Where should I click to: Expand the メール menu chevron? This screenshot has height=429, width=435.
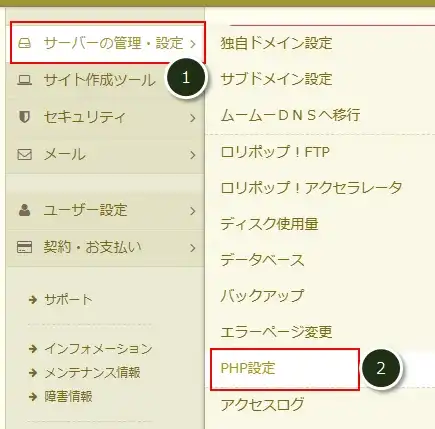click(x=193, y=155)
